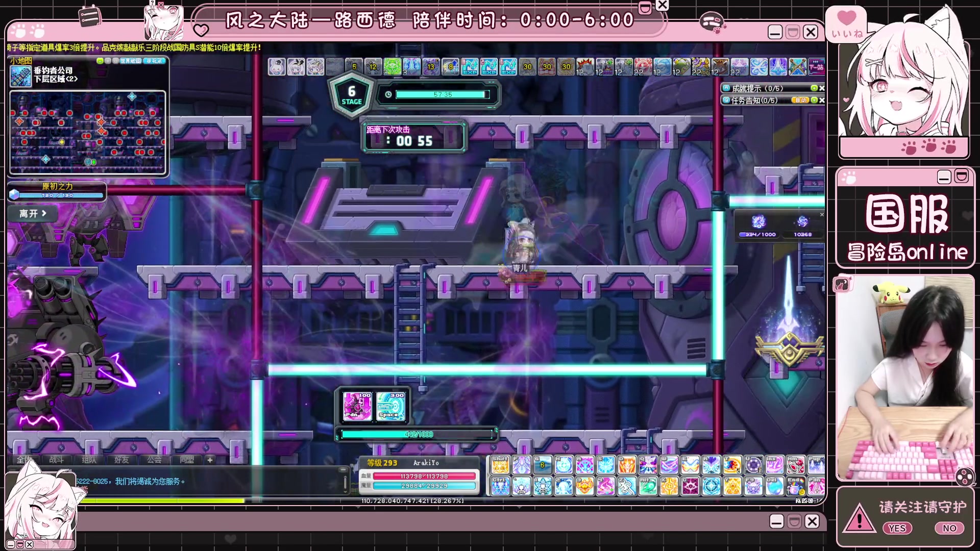Cast the Q-key skill

point(648,465)
